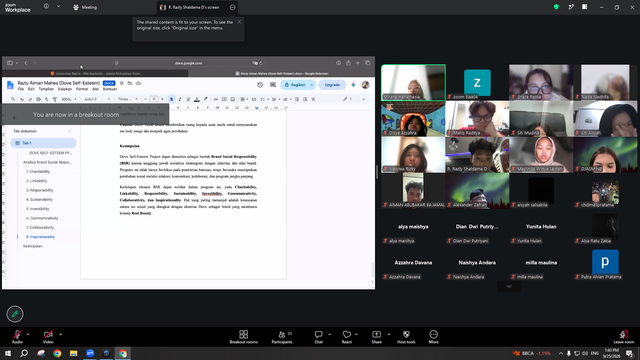The width and height of the screenshot is (640, 360).
Task: Open highlight color pen in Docs toolbar
Action: pyautogui.click(x=205, y=99)
